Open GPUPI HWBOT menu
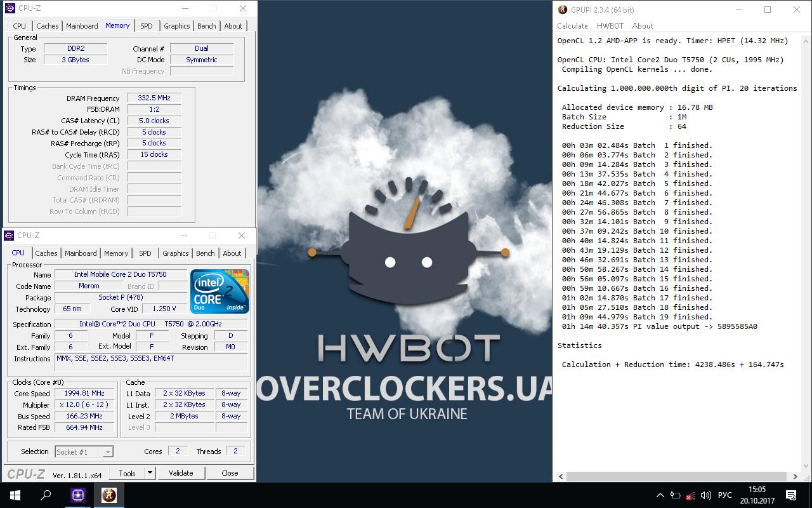The image size is (812, 508). point(610,26)
